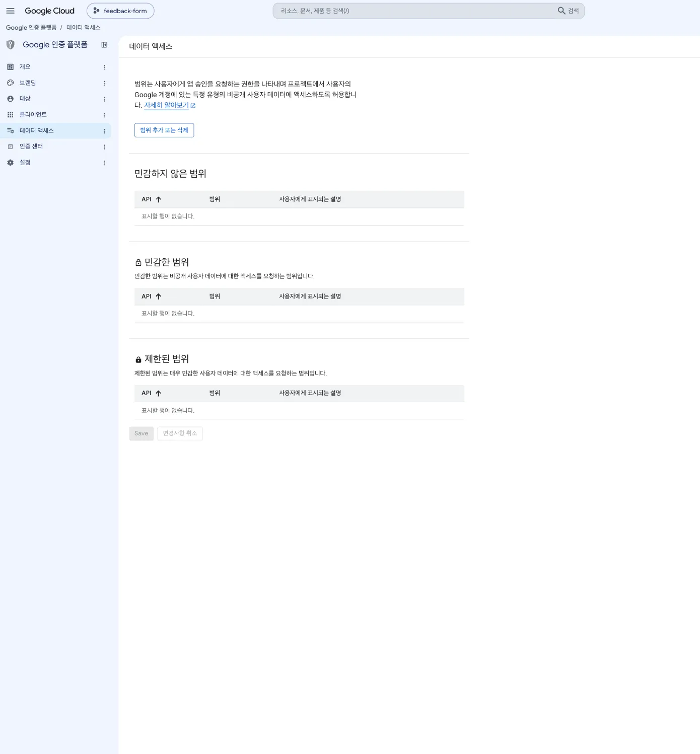Open the main hamburger navigation menu
Image resolution: width=700 pixels, height=754 pixels.
point(10,11)
